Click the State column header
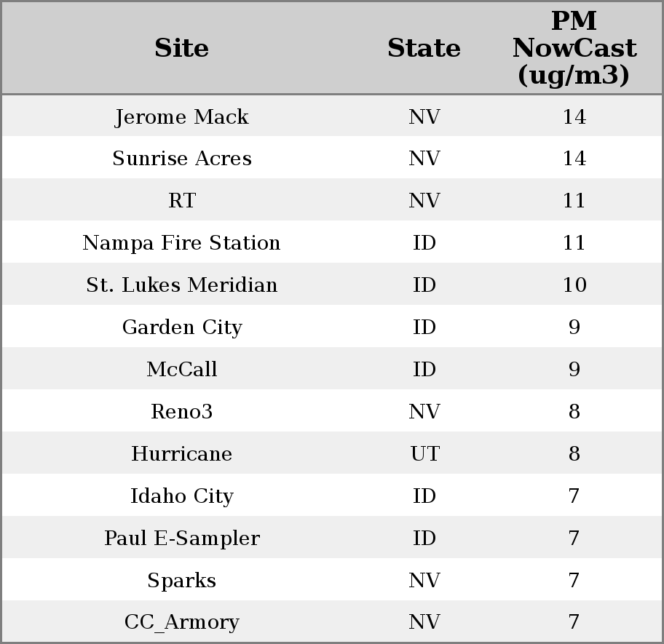The height and width of the screenshot is (644, 664). 424,49
